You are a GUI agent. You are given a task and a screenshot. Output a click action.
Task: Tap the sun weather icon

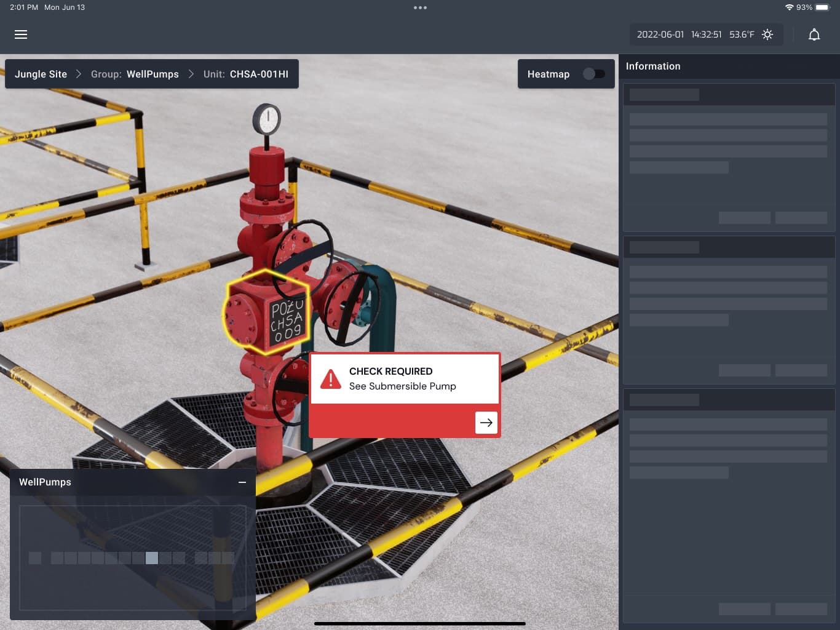coord(767,34)
